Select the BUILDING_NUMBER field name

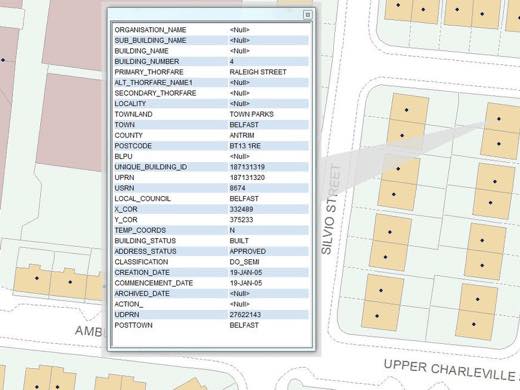click(147, 62)
